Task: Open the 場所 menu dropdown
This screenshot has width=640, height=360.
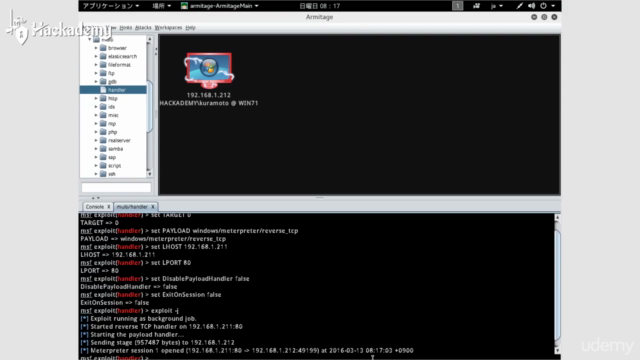Action: click(162, 6)
